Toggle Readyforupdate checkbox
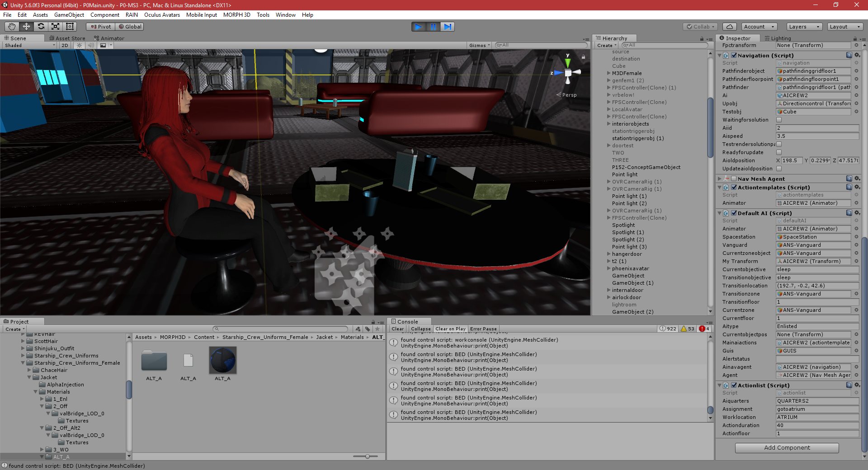Screen dimensions: 868x470 (x=779, y=152)
